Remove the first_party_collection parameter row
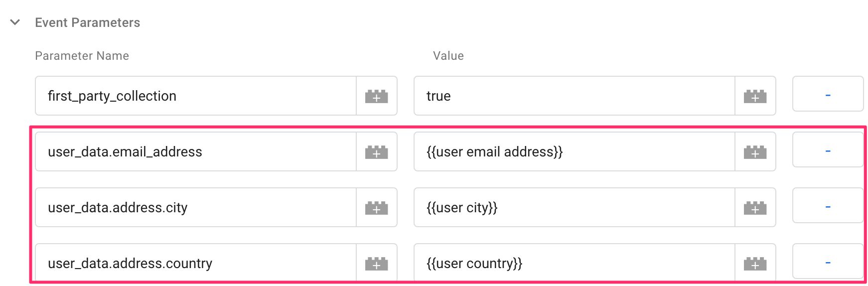Screen dimensions: 868x286 pyautogui.click(x=828, y=94)
